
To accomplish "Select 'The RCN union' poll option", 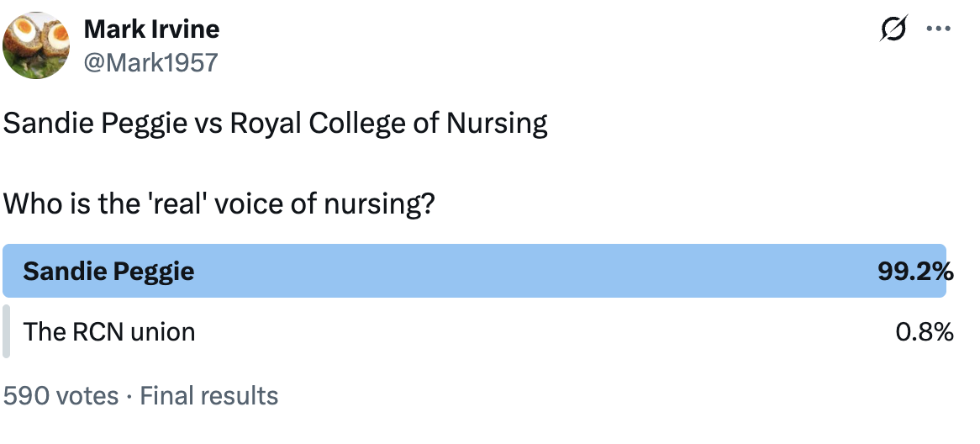I will pos(109,332).
